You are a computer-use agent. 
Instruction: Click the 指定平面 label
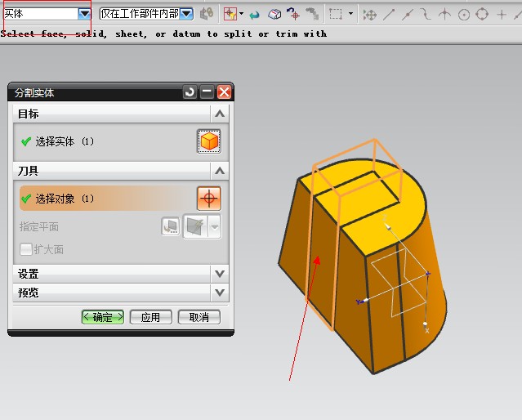coord(39,227)
